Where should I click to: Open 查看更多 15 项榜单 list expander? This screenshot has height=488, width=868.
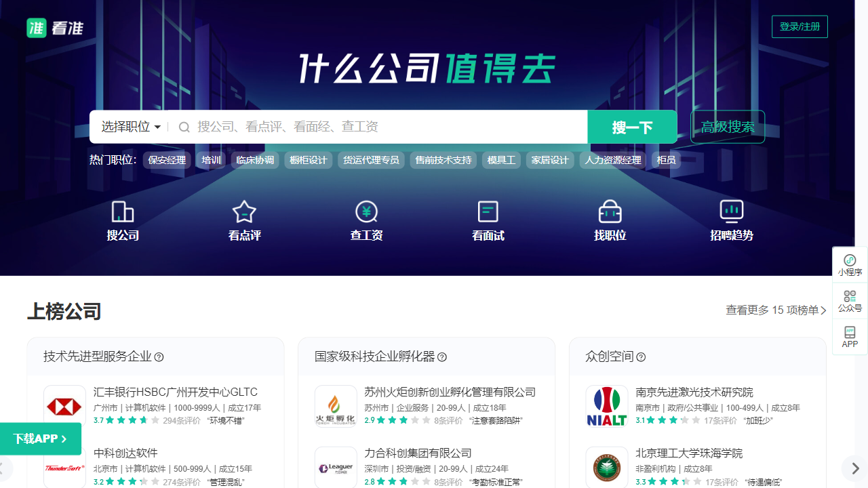coord(774,309)
